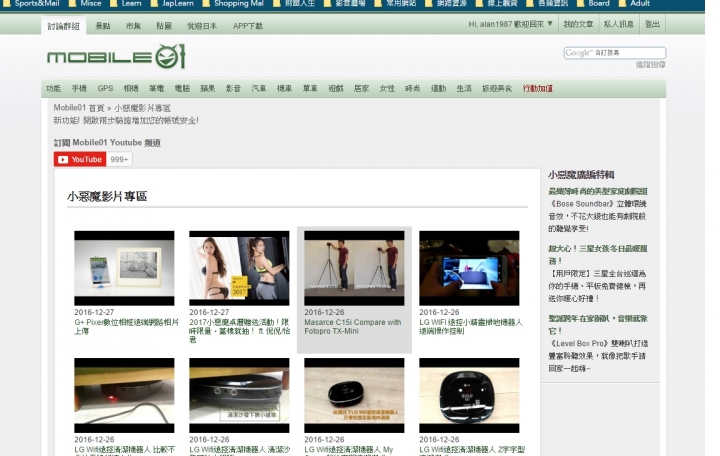Open the black robot on wood floor thumbnail

tap(354, 395)
